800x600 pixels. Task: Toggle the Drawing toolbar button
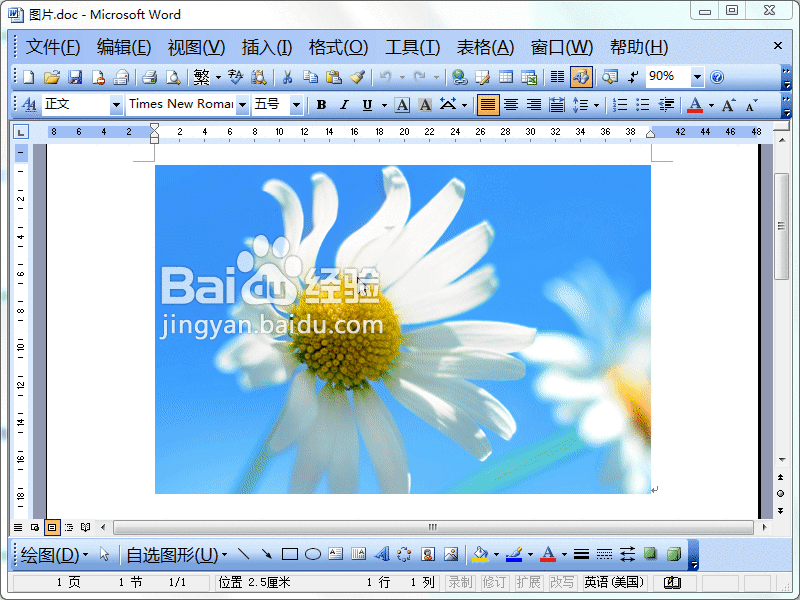click(x=581, y=78)
